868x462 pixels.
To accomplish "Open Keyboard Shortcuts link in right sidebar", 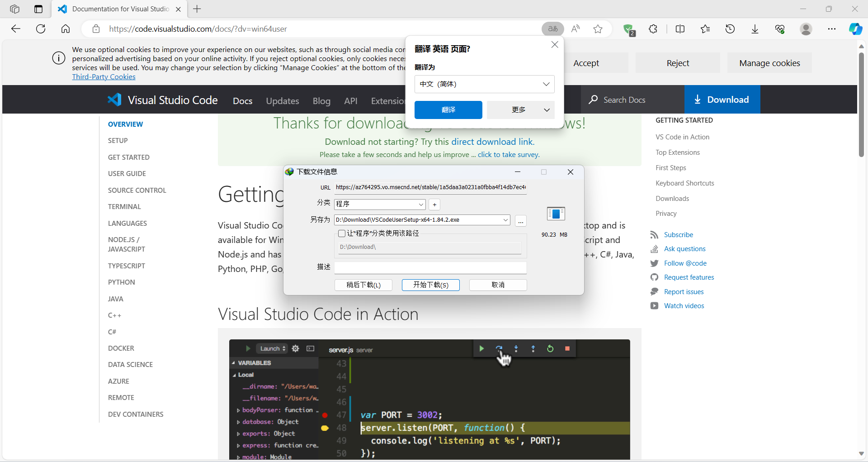I will pyautogui.click(x=685, y=183).
